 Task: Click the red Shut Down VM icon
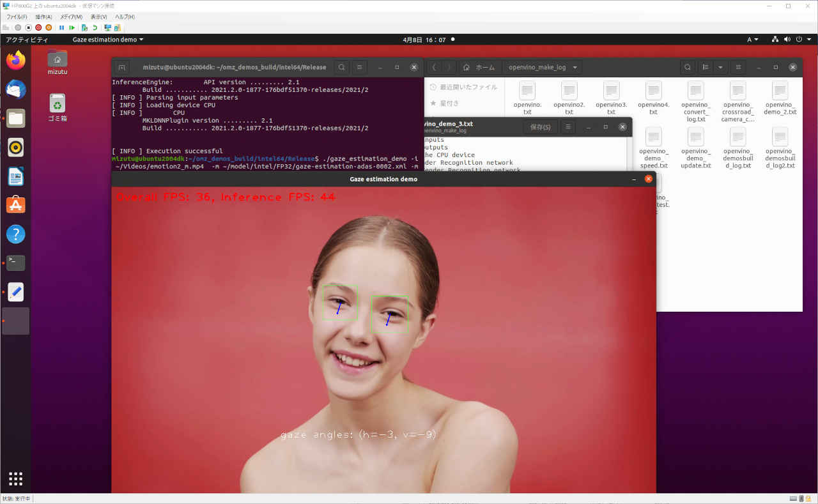click(38, 27)
